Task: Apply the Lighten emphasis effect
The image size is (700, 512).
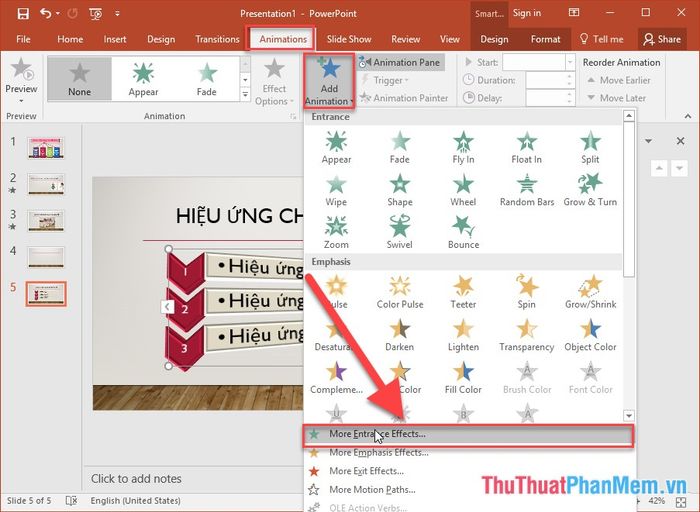Action: click(x=463, y=335)
